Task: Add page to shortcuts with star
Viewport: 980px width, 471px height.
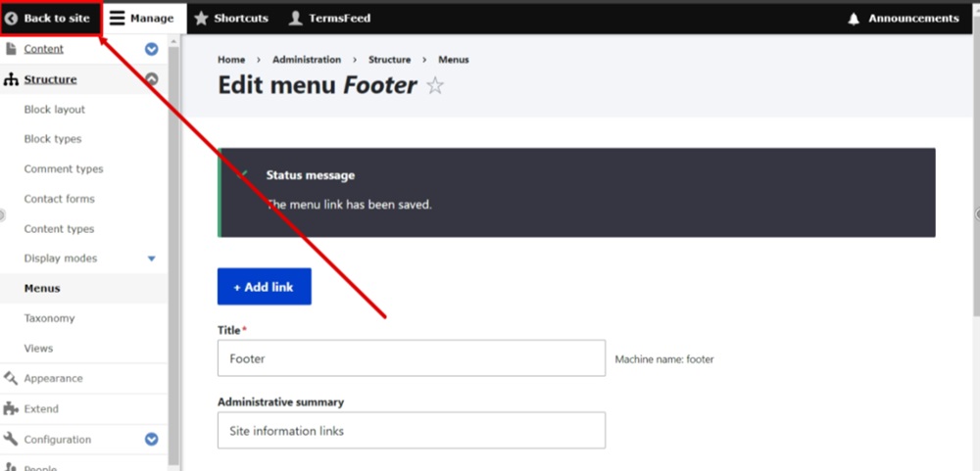Action: point(435,85)
